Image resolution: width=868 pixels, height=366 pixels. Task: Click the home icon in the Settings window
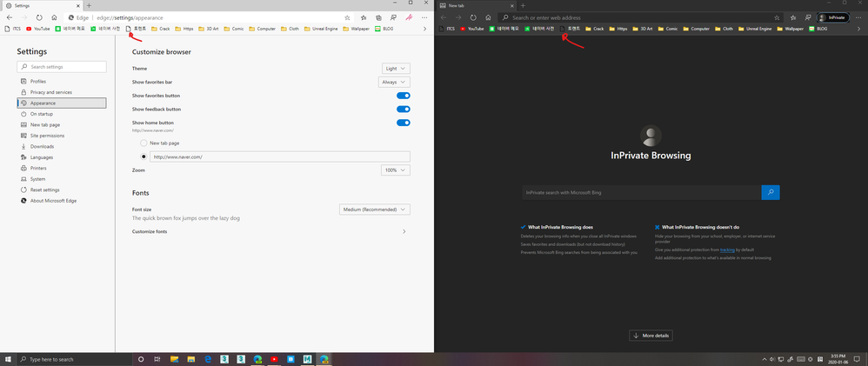(54, 17)
